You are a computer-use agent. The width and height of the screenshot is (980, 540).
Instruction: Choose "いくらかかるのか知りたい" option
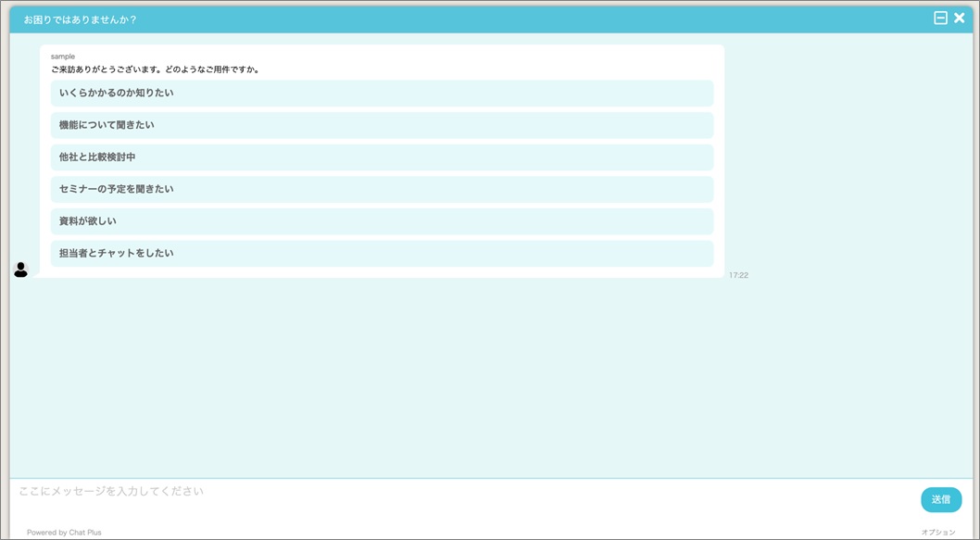click(382, 94)
